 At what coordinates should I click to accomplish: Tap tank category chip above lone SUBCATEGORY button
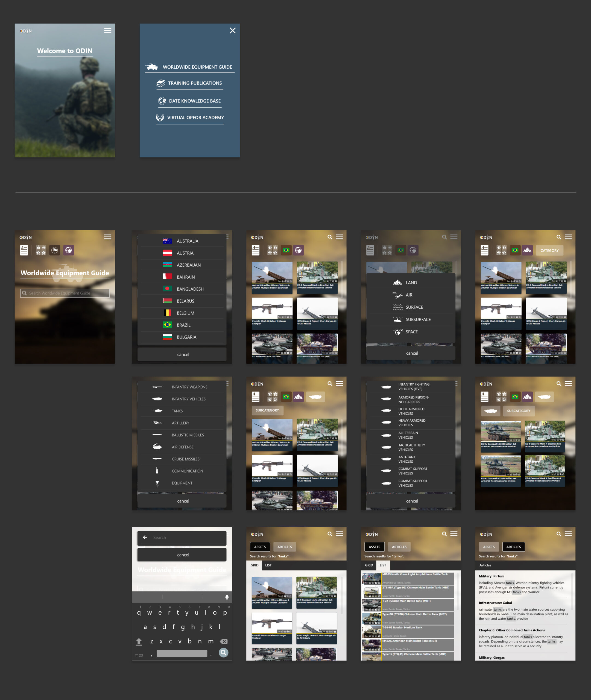[315, 397]
